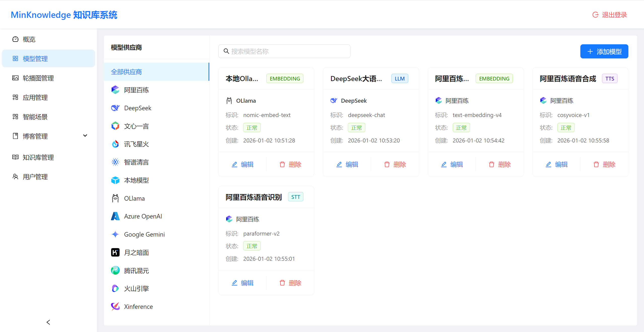
Task: Select the Google Gemini provider
Action: pos(144,234)
